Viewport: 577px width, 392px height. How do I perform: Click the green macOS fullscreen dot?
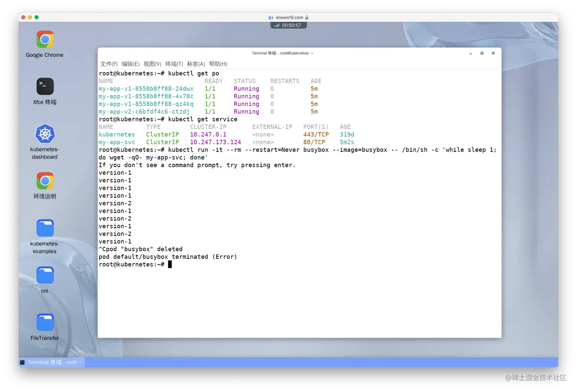37,17
